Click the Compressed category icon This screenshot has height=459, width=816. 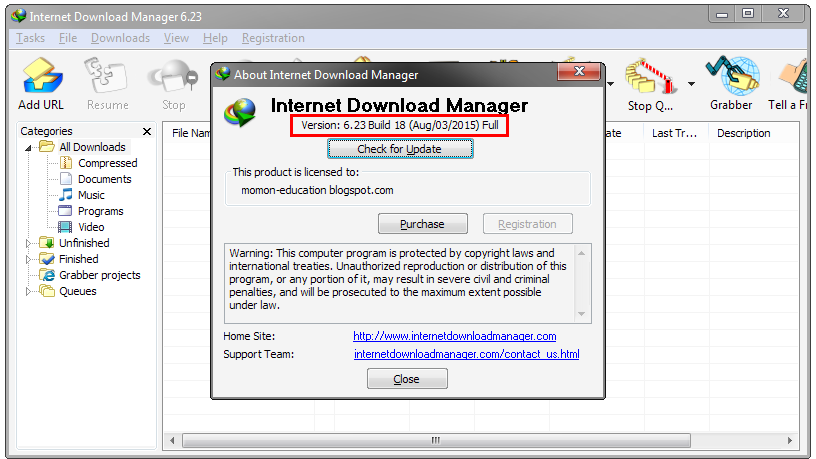tap(66, 163)
